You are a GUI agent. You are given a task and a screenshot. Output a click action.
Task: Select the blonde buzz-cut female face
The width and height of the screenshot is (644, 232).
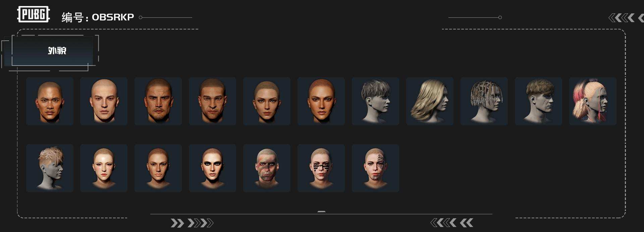click(267, 101)
